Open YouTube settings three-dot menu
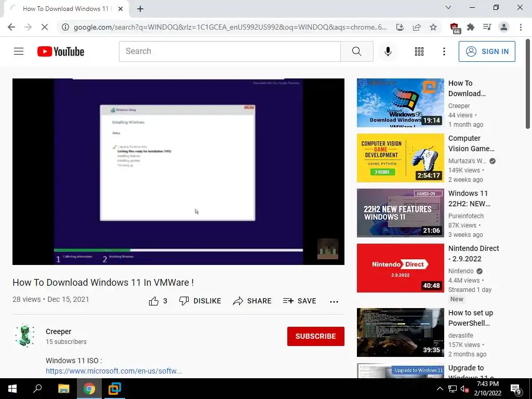 click(x=444, y=51)
